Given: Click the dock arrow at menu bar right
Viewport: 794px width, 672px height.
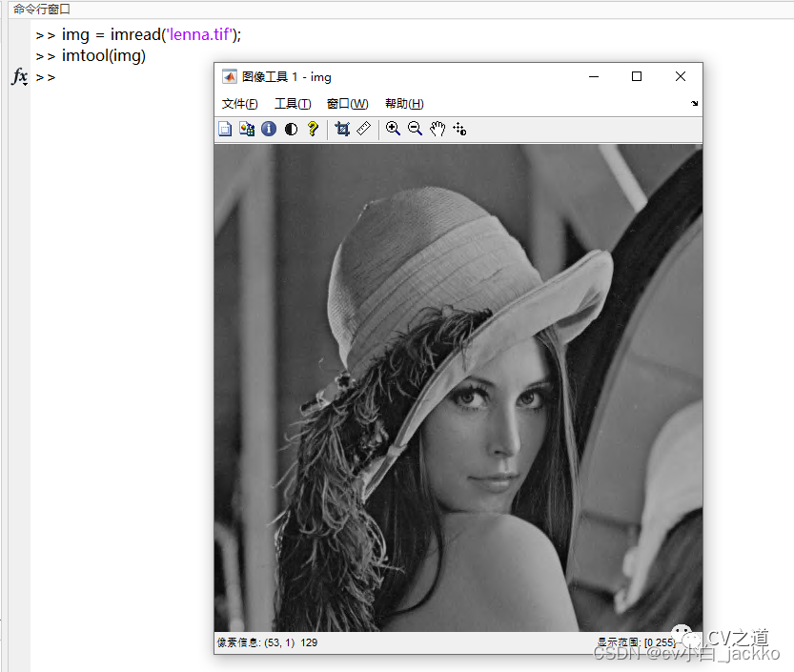Looking at the screenshot, I should coord(694,103).
